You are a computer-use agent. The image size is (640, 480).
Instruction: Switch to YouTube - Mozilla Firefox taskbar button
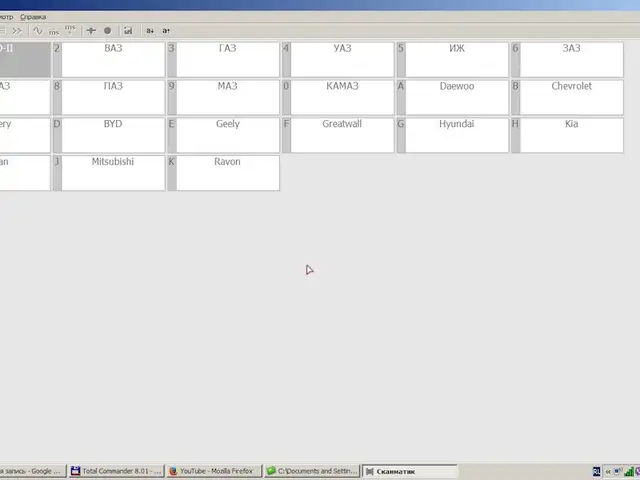tap(214, 471)
